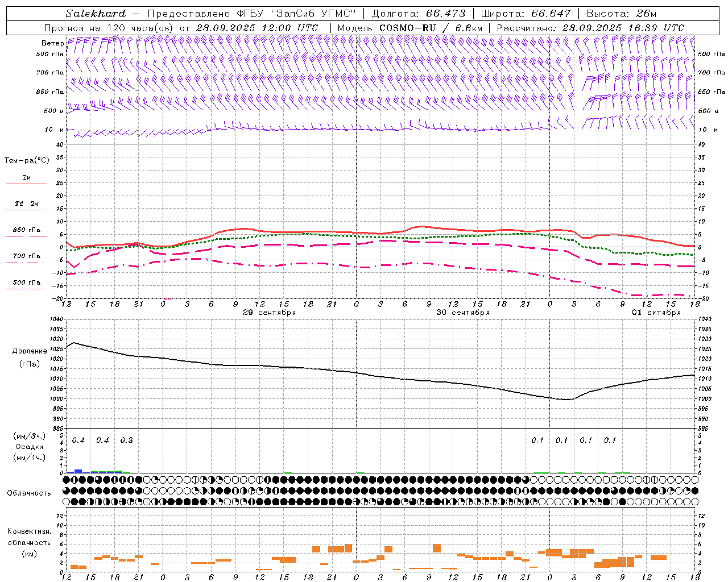Click the '(км)' convective cloud unit label
The height and width of the screenshot is (582, 728).
29,553
